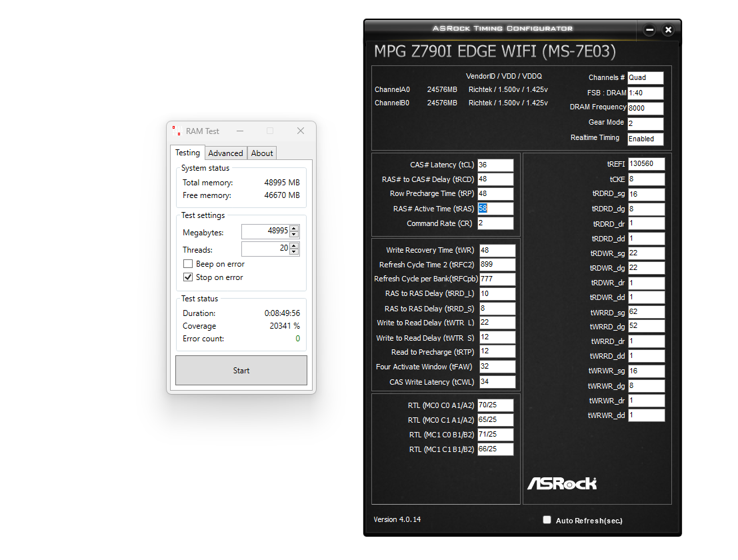This screenshot has width=738, height=560.
Task: Click the tWRRD_sg value field
Action: pos(646,312)
